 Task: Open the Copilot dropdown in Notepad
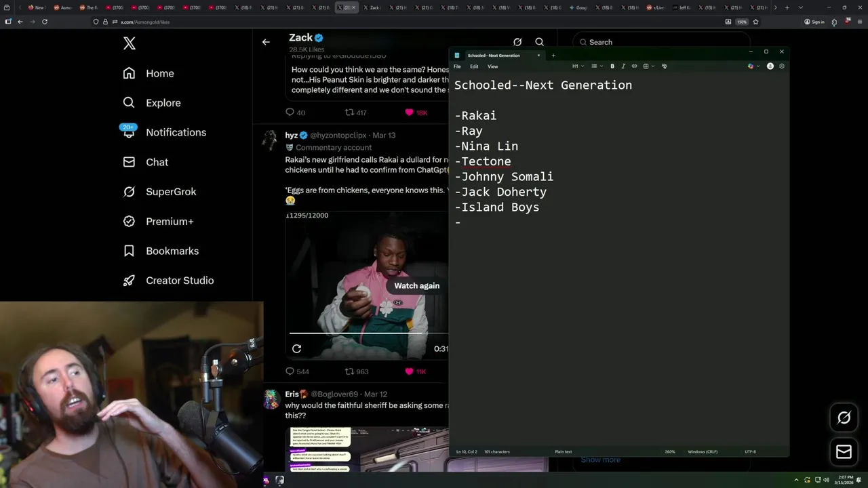[753, 66]
